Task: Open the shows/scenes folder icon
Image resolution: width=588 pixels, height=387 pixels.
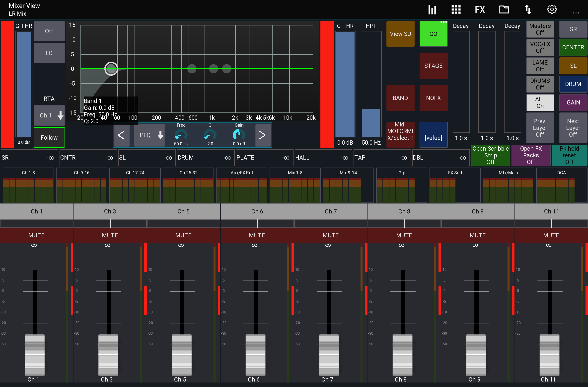Action: pyautogui.click(x=504, y=9)
